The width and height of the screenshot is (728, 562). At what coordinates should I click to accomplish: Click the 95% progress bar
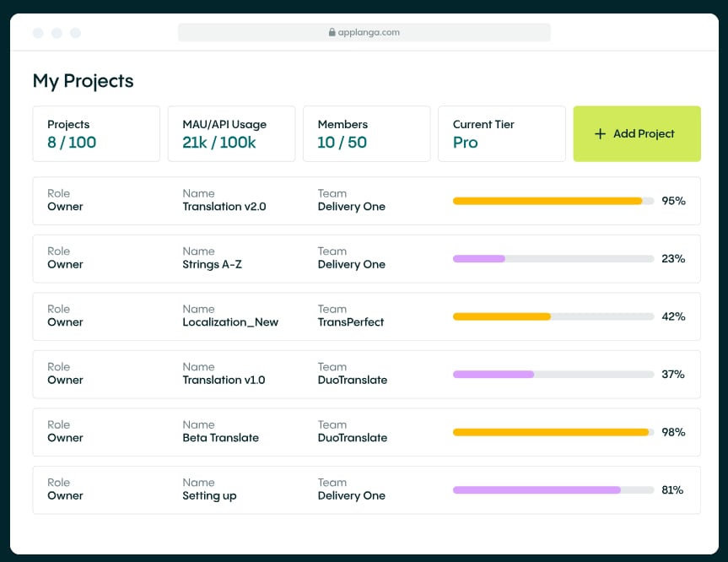pos(553,201)
